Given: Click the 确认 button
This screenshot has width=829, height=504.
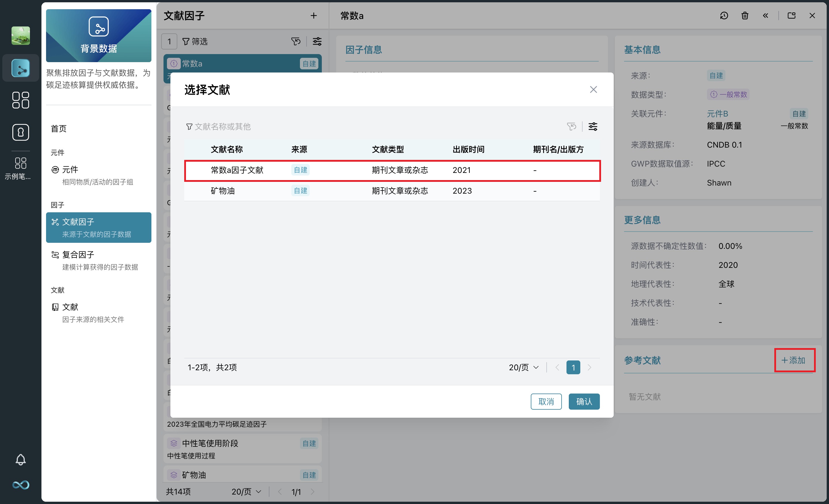Looking at the screenshot, I should pos(584,402).
